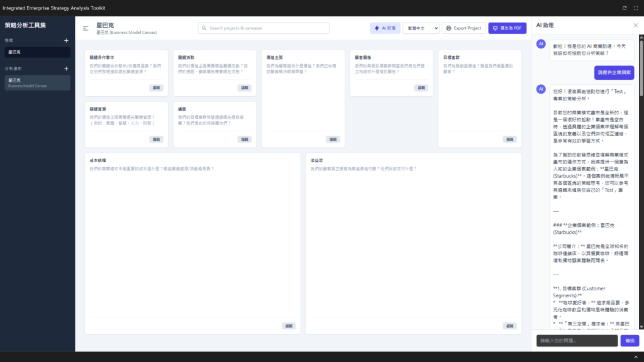Click the fullscreen icon in the title bar
644x362 pixels.
pos(636,8)
